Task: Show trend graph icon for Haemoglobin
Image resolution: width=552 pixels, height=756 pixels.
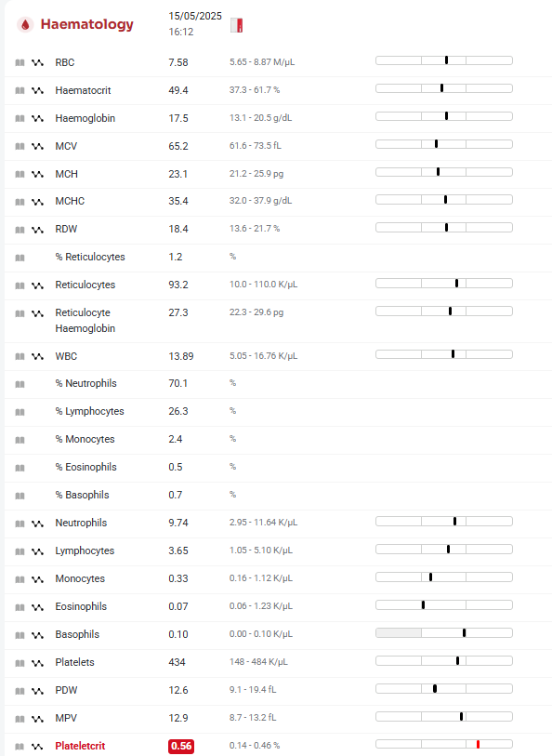Action: coord(37,119)
